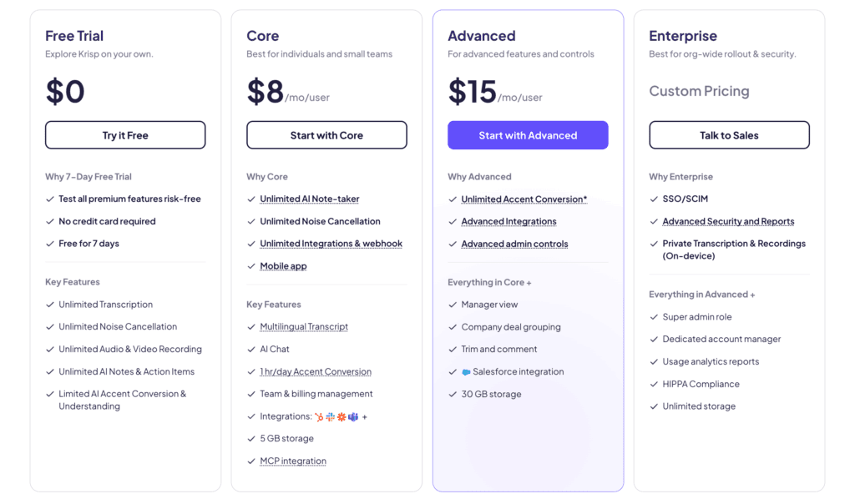Viewport: 855px width, 504px height.
Task: Click the Talk to Sales button
Action: coord(729,135)
